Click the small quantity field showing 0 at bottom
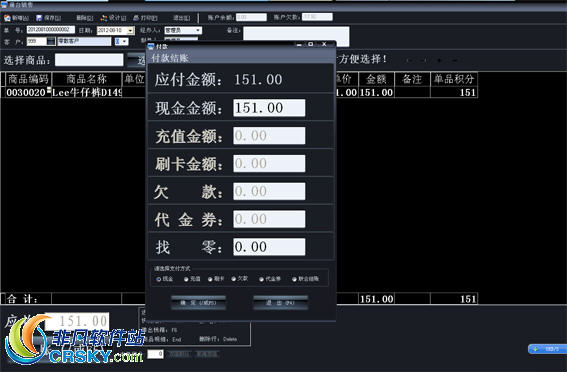The height and width of the screenshot is (372, 567). [155, 354]
